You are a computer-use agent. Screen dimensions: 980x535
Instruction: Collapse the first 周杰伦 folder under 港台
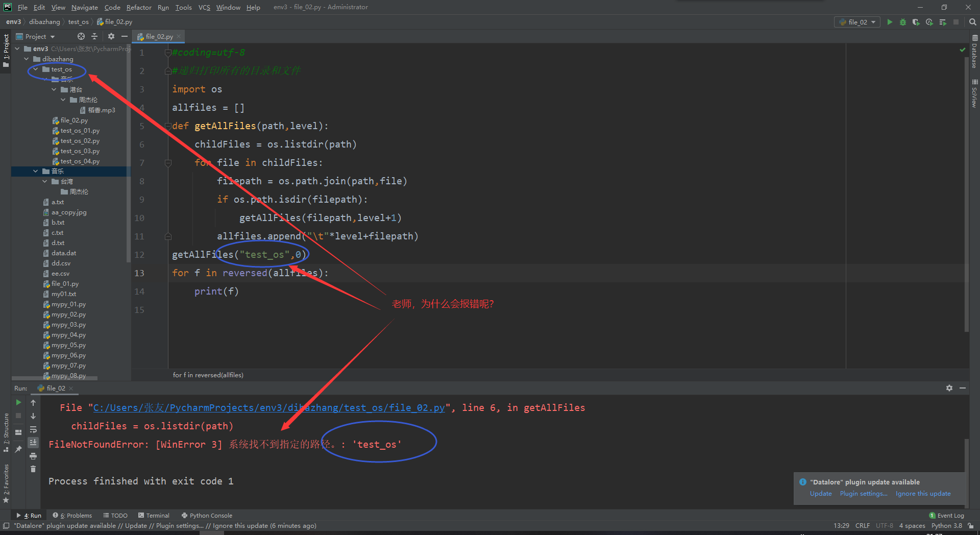pyautogui.click(x=63, y=100)
